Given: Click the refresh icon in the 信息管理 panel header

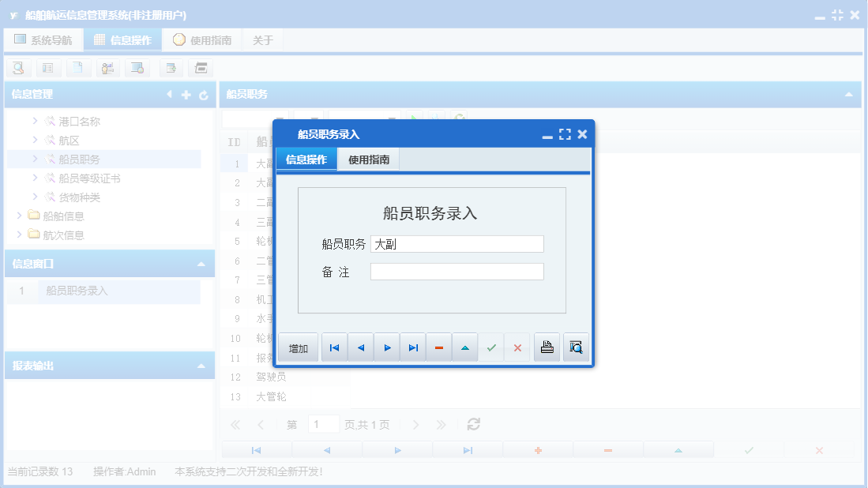Looking at the screenshot, I should pos(204,94).
